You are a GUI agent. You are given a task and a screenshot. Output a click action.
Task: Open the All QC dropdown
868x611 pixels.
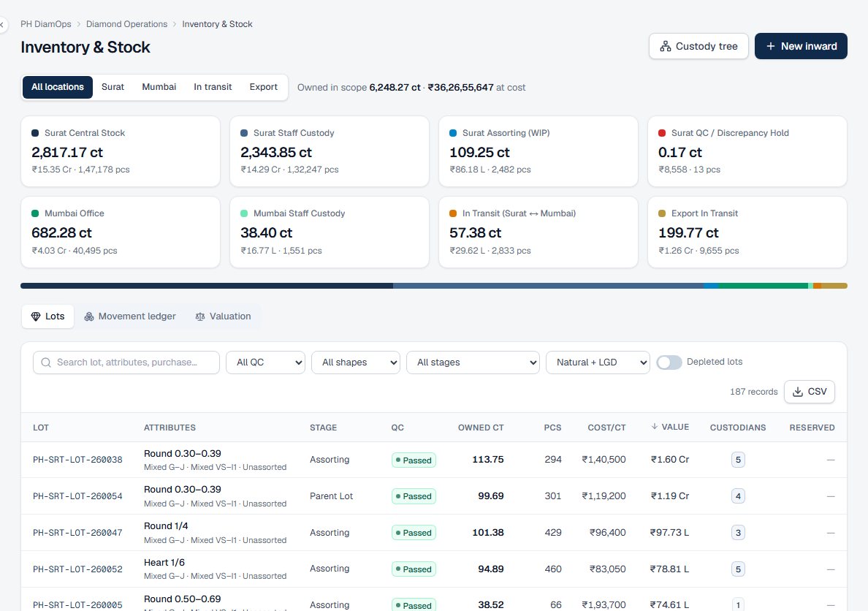[x=265, y=363]
